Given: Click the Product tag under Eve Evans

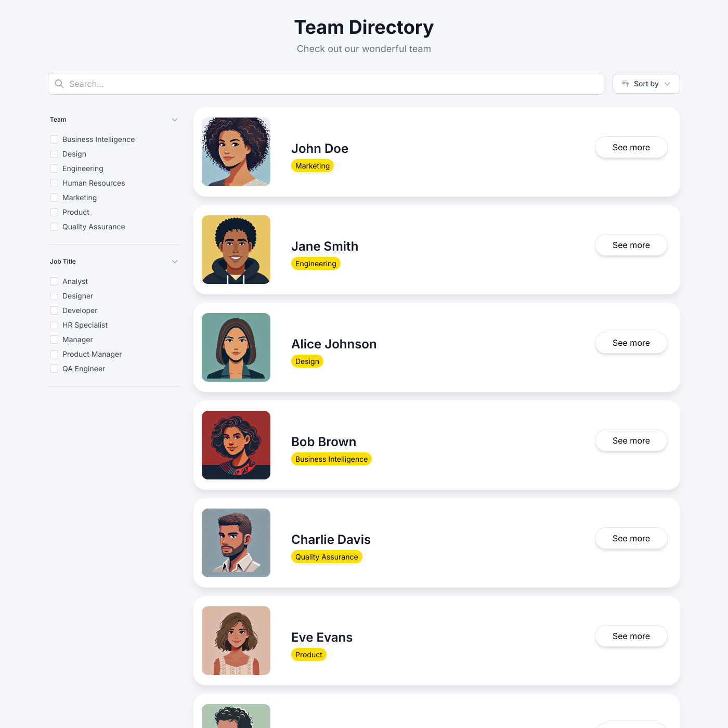Looking at the screenshot, I should pyautogui.click(x=308, y=655).
